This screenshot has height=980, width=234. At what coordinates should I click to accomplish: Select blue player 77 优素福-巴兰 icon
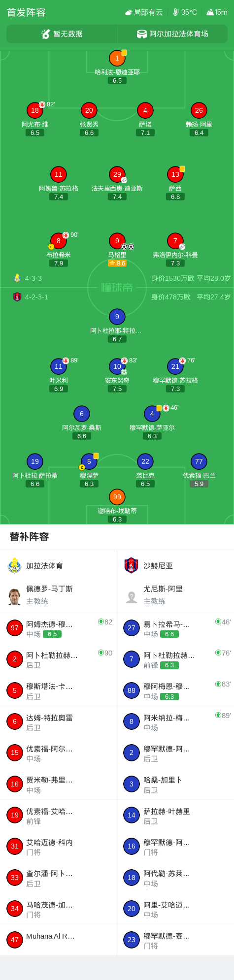click(x=199, y=461)
